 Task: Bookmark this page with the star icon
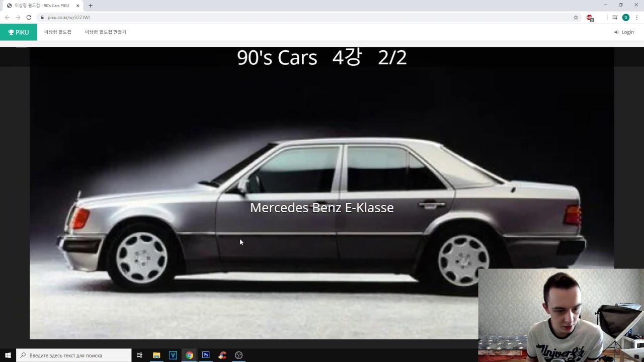576,17
